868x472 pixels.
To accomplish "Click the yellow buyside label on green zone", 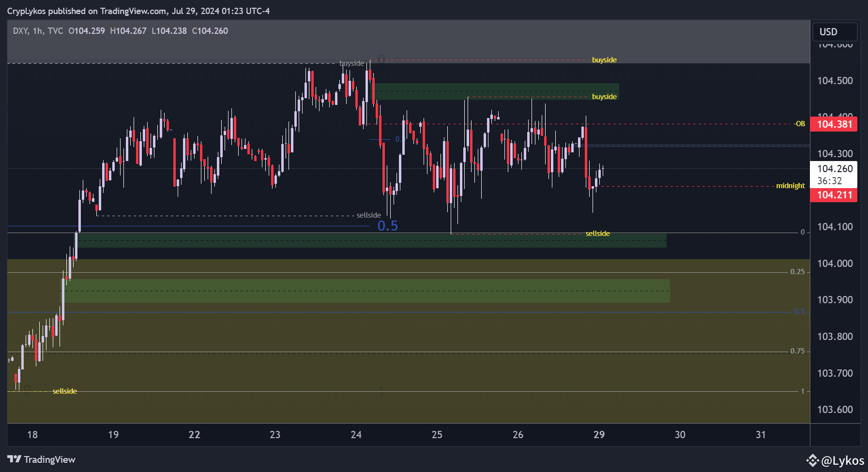I will coord(604,97).
